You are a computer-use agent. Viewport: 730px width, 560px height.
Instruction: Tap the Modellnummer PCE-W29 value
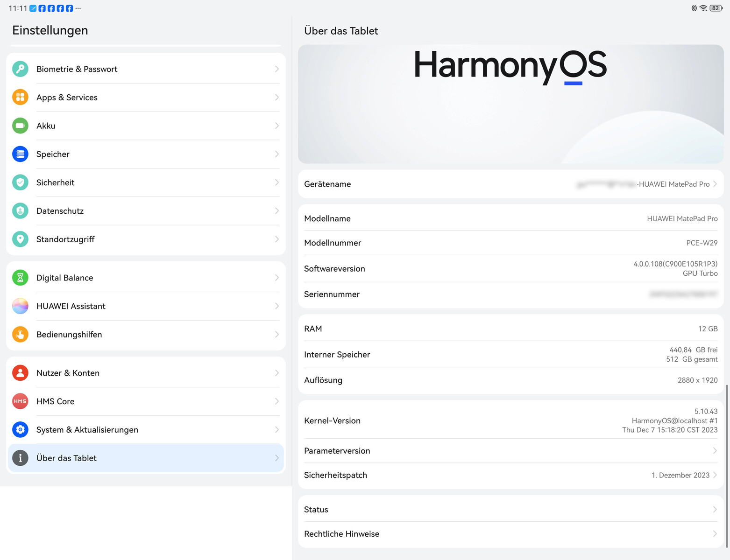pos(702,243)
